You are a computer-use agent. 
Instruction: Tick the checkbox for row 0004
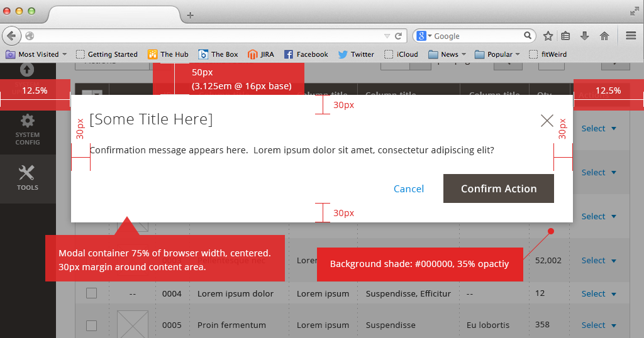coord(92,293)
